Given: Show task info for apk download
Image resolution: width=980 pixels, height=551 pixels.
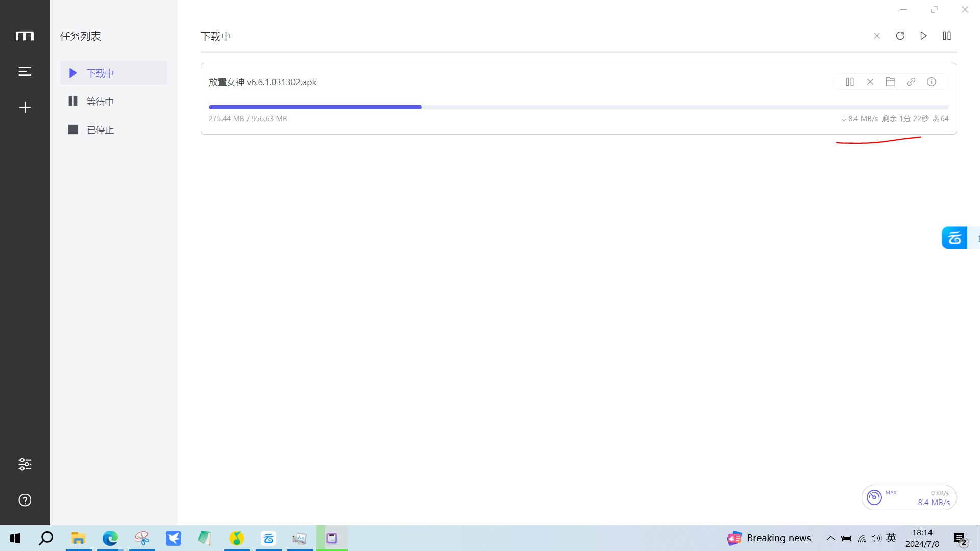Looking at the screenshot, I should pos(932,82).
